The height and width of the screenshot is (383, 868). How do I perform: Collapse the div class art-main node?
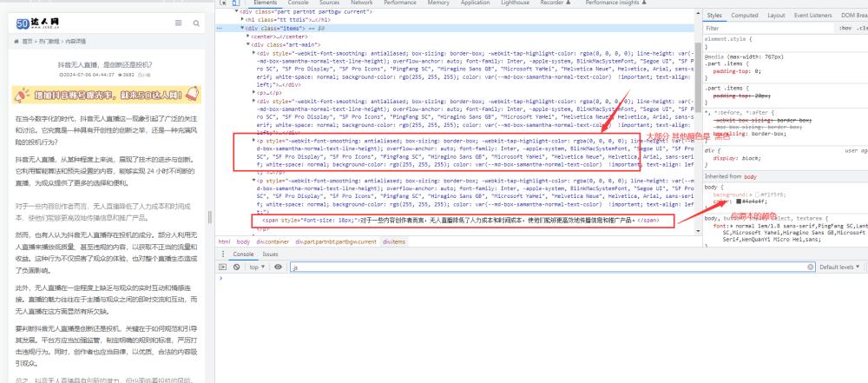click(247, 44)
